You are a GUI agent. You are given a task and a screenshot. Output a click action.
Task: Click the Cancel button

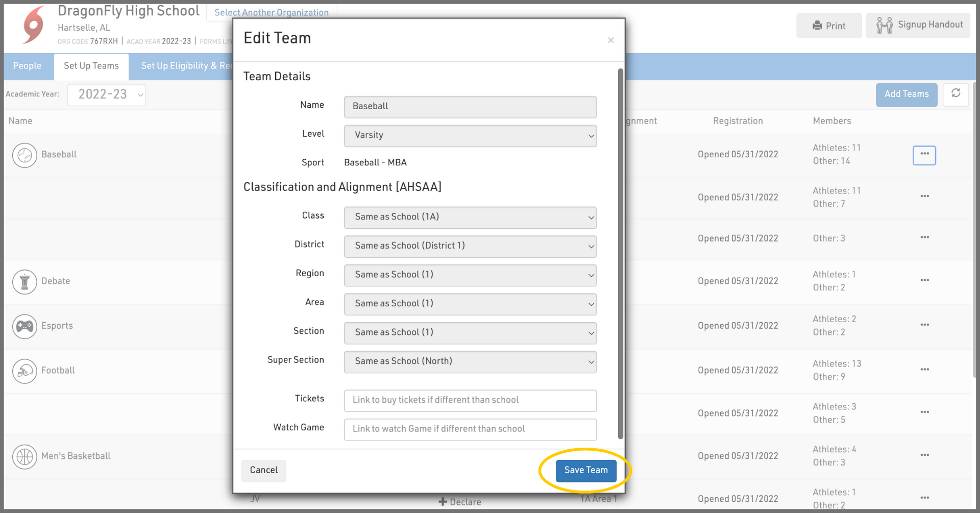(x=263, y=470)
